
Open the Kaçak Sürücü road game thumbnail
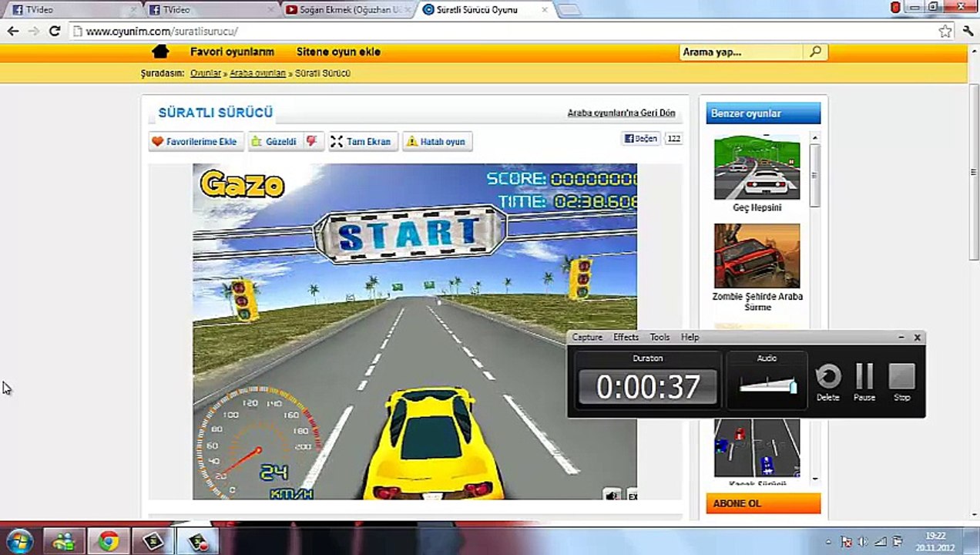[x=757, y=449]
